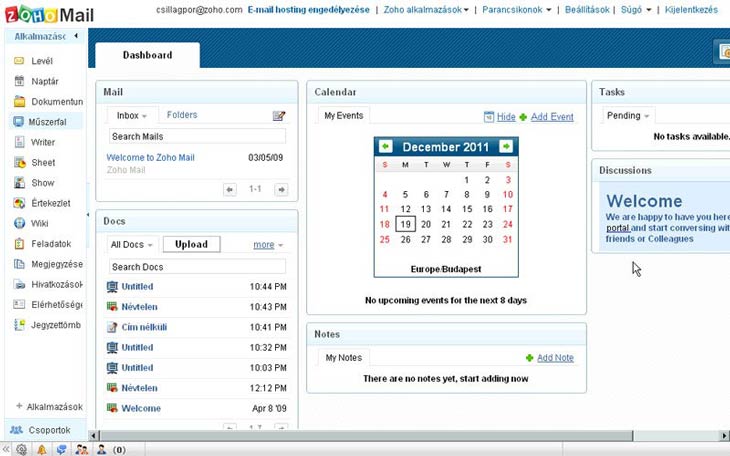
Task: Open the Pending tasks dropdown
Action: point(628,116)
